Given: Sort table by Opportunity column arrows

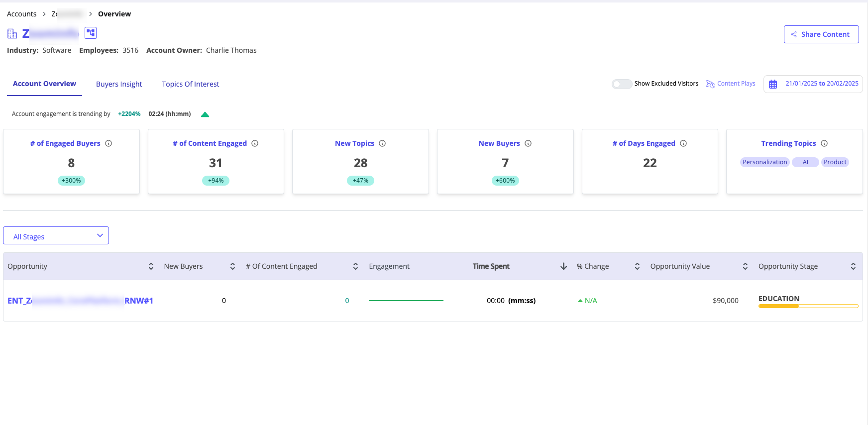Looking at the screenshot, I should pyautogui.click(x=151, y=266).
